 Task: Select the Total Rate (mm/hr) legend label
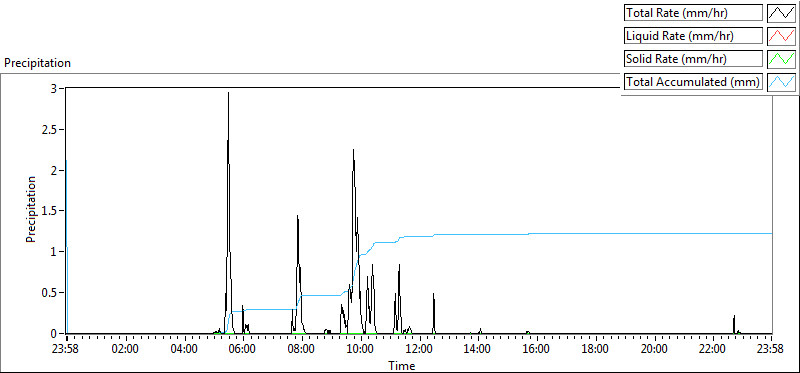point(693,13)
